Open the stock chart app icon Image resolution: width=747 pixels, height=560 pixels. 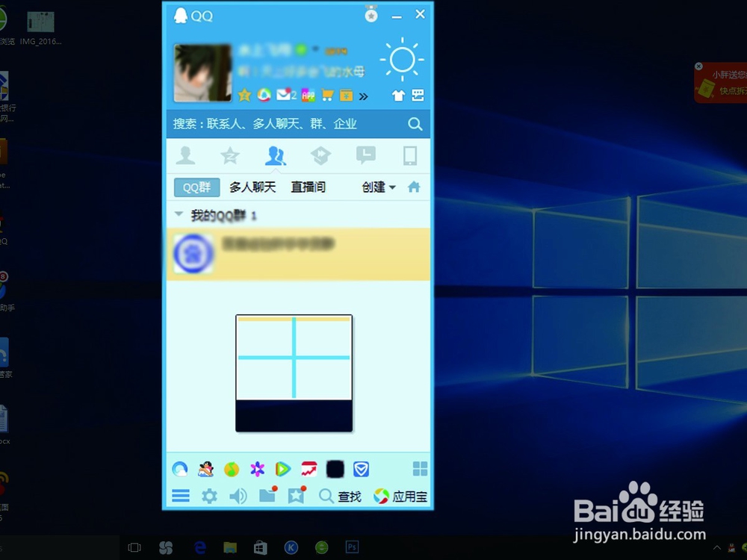[309, 470]
